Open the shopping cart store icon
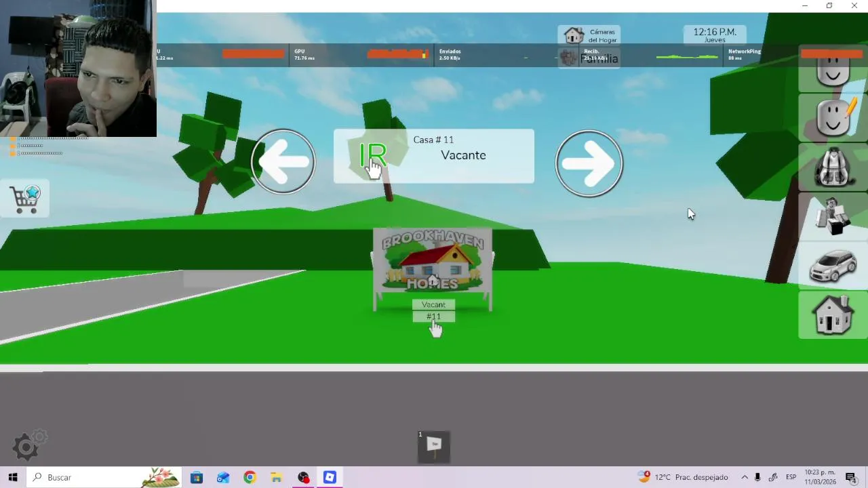The height and width of the screenshot is (488, 868). [25, 199]
